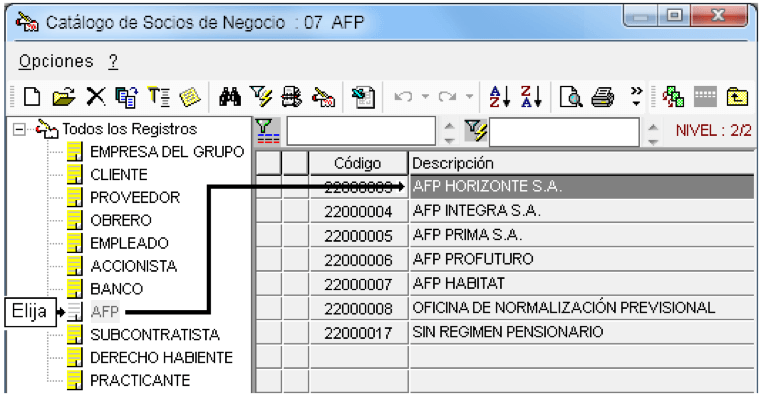
Task: Click the Código column header
Action: (x=358, y=164)
